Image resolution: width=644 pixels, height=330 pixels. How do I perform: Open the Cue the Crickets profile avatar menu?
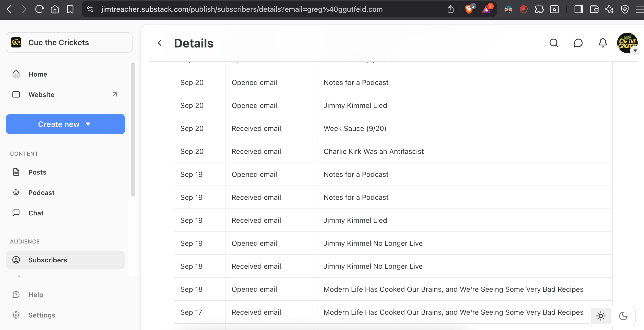[x=627, y=43]
